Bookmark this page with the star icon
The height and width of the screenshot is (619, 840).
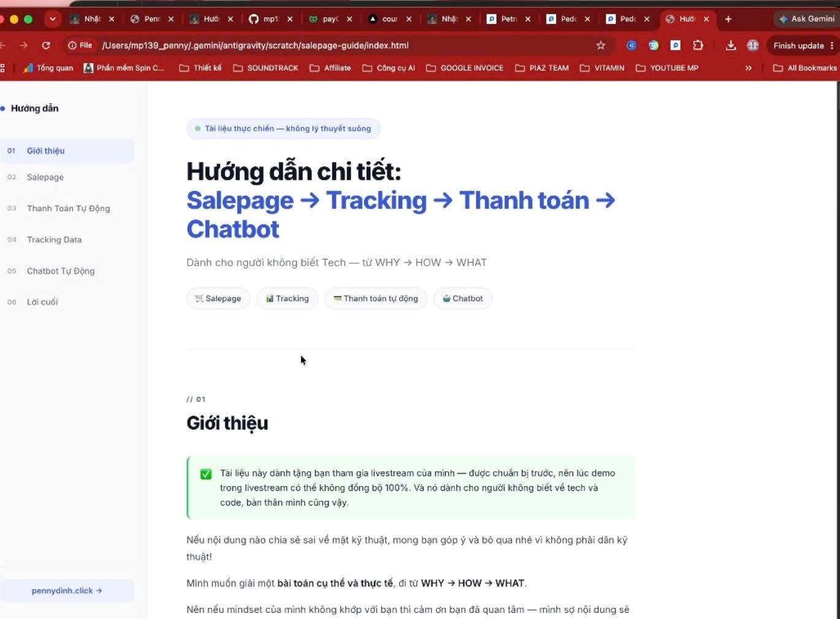coord(601,45)
